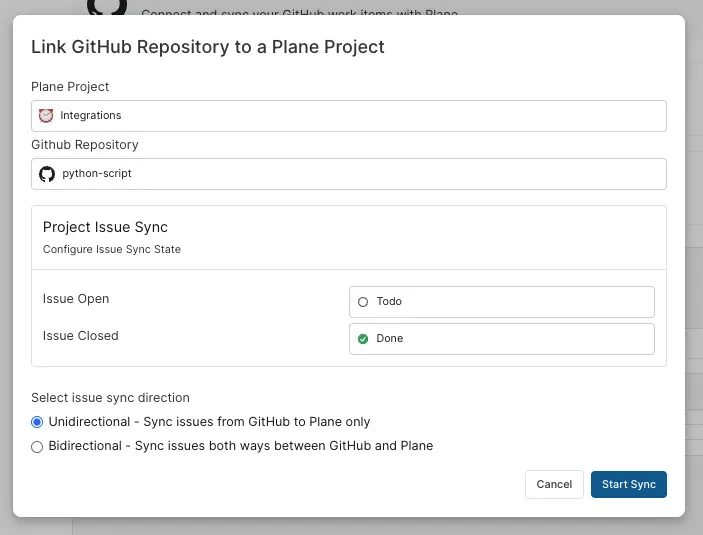Viewport: 703px width, 535px height.
Task: Click the Project Issue Sync heading
Action: coord(105,228)
